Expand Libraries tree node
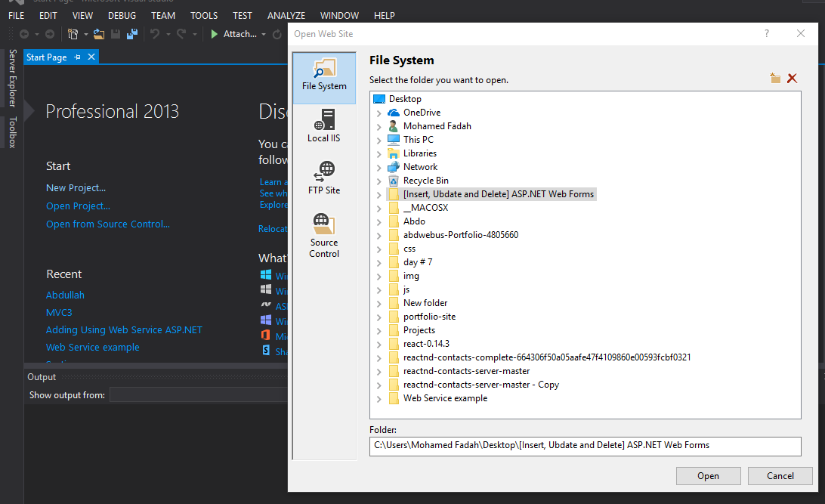Viewport: 825px width, 504px height. coord(379,154)
